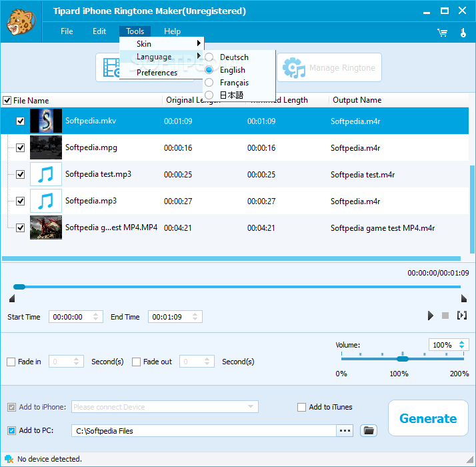Browse output path with ellipsis button
The height and width of the screenshot is (467, 476).
(x=345, y=430)
